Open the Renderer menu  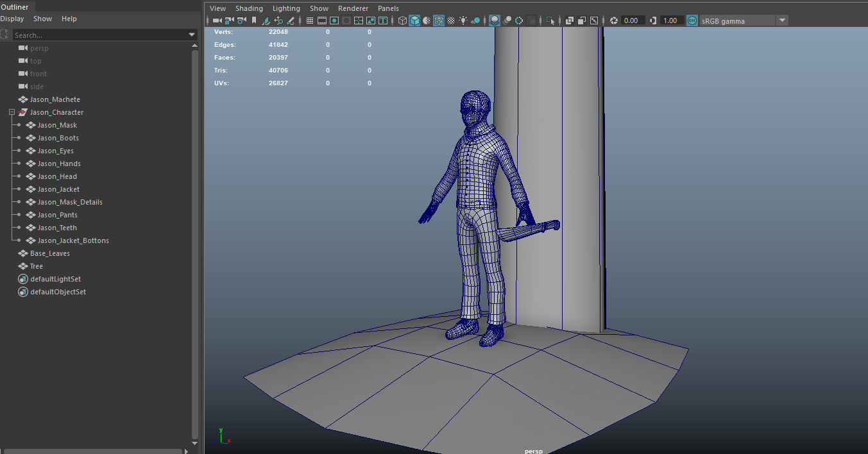point(353,8)
